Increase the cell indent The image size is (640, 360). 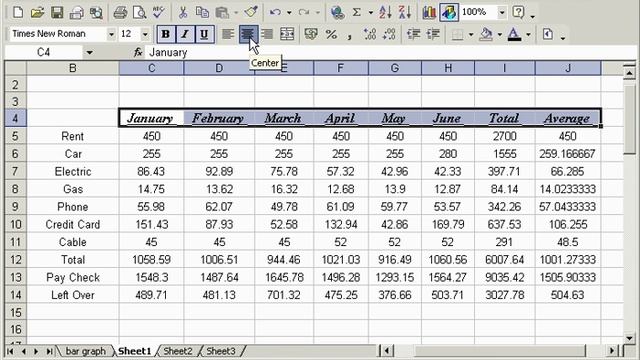[433, 34]
